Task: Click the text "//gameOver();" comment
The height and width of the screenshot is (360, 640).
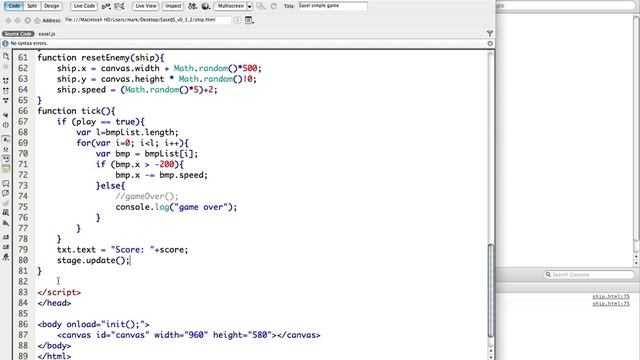Action: coord(147,196)
